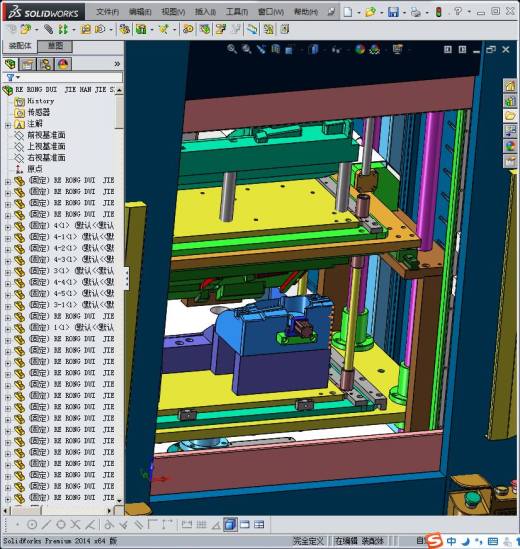Toggle Sogou 中 Chinese input mode
520x549 pixels.
pos(451,541)
